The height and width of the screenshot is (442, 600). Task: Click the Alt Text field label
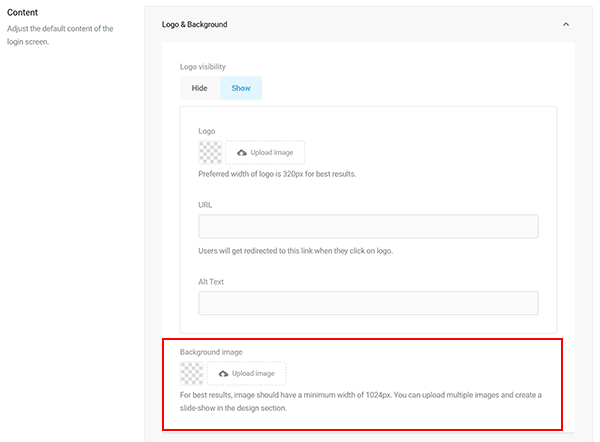click(x=212, y=282)
